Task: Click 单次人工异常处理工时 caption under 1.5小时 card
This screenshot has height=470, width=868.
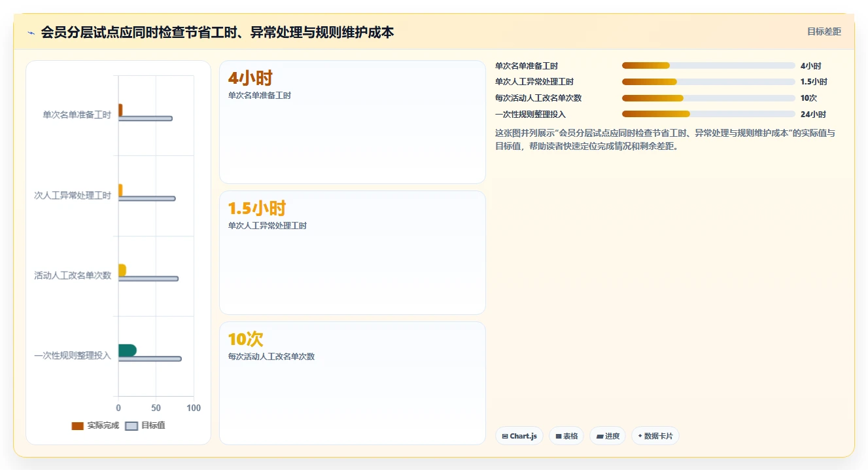Action: pos(268,226)
